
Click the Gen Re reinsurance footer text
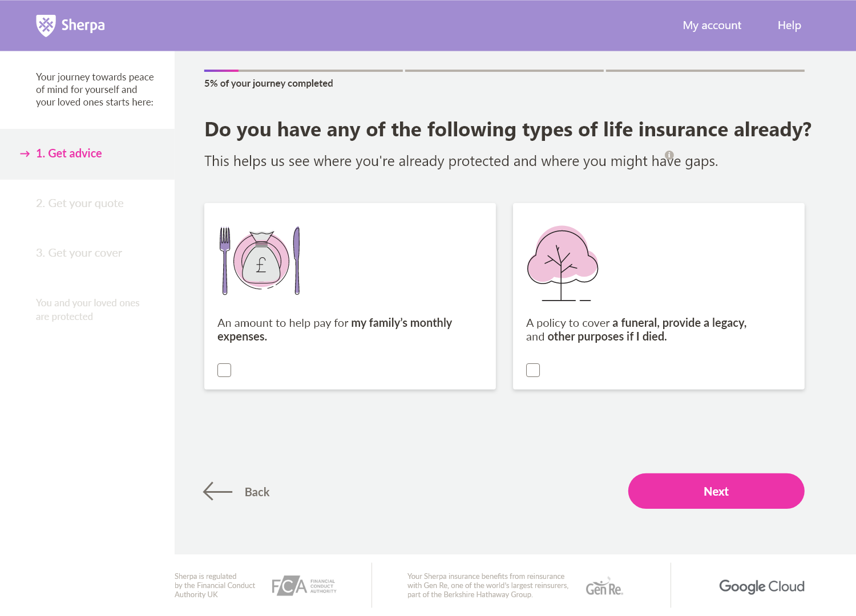coord(488,585)
